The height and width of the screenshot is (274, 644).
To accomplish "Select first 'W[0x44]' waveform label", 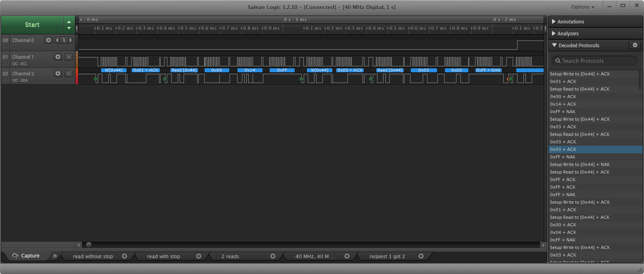I will coord(114,70).
